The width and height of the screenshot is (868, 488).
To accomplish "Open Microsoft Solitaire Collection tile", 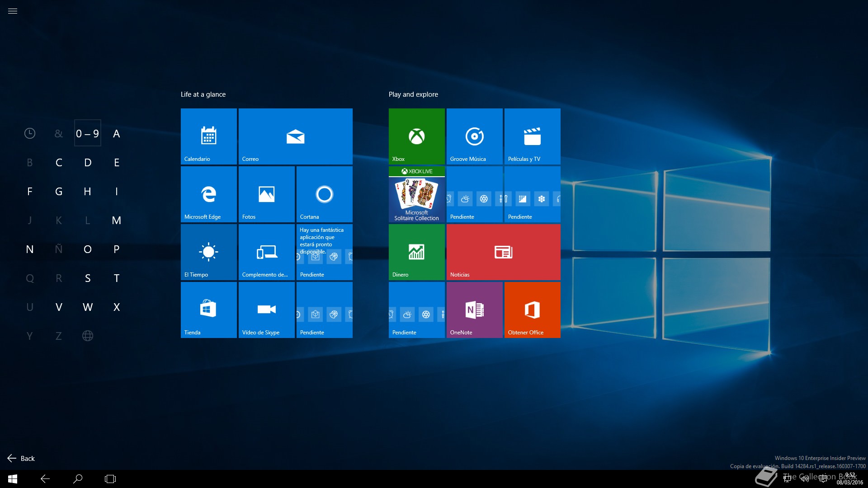I will coord(417,194).
